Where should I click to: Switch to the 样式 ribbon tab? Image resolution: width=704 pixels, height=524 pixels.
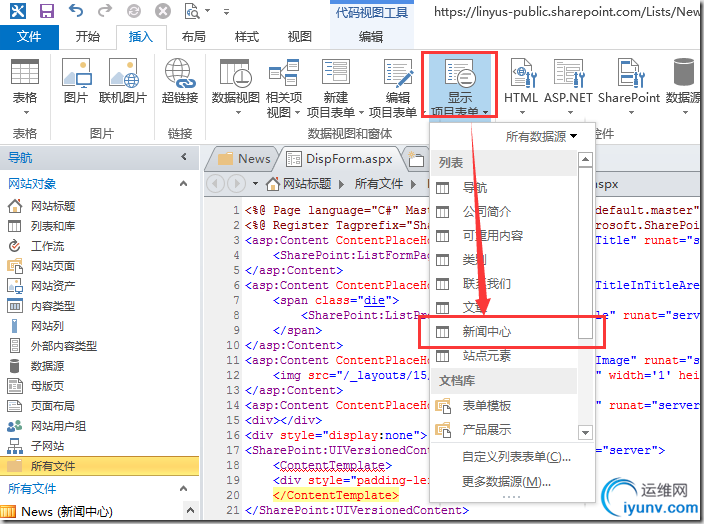click(246, 36)
